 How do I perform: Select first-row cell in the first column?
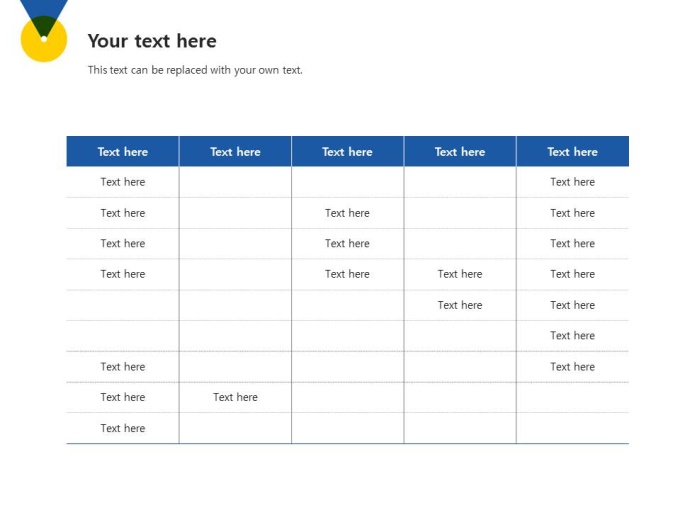[123, 182]
